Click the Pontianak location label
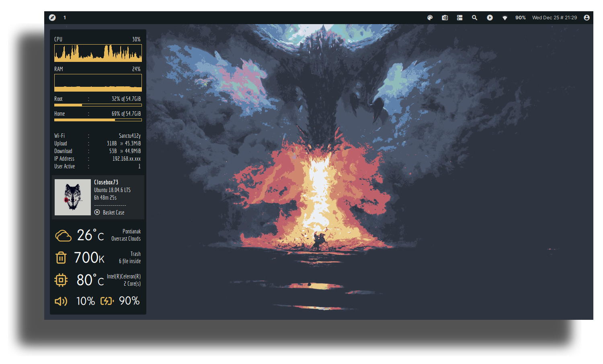Image resolution: width=603 pixels, height=364 pixels. (x=131, y=231)
